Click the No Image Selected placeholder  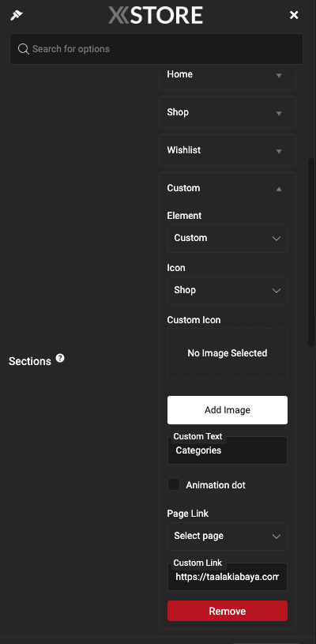pyautogui.click(x=228, y=353)
